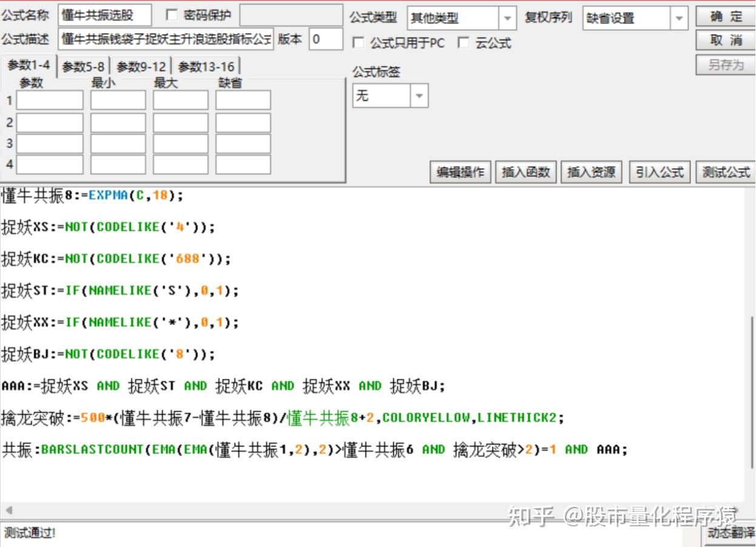Click the 捉妖XX NAMELIKE('*') line
This screenshot has width=756, height=547.
click(x=120, y=322)
